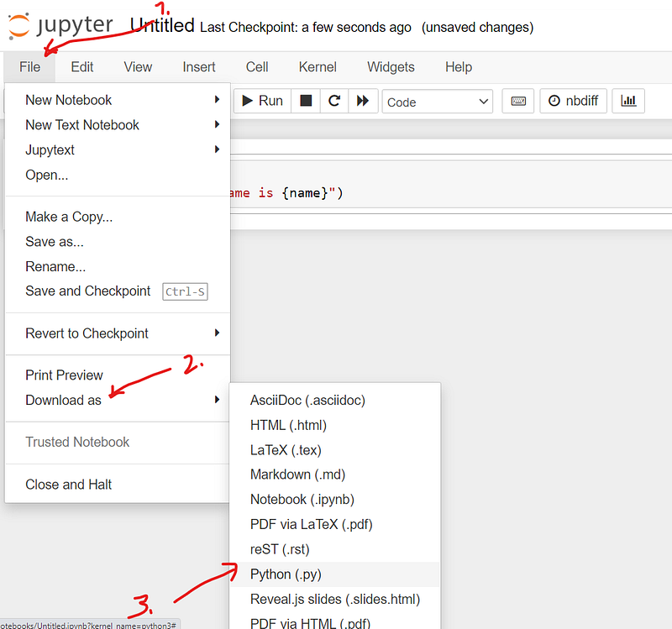Open the View menu

138,67
